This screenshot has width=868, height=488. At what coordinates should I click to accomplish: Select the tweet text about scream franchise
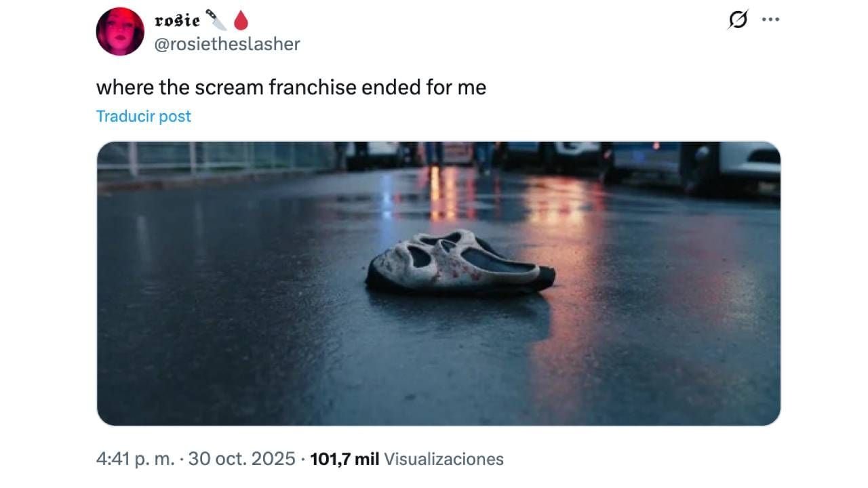291,87
